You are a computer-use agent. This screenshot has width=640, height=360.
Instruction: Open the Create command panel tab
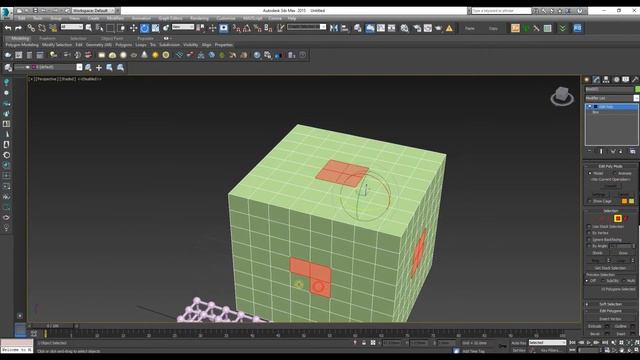[587, 80]
